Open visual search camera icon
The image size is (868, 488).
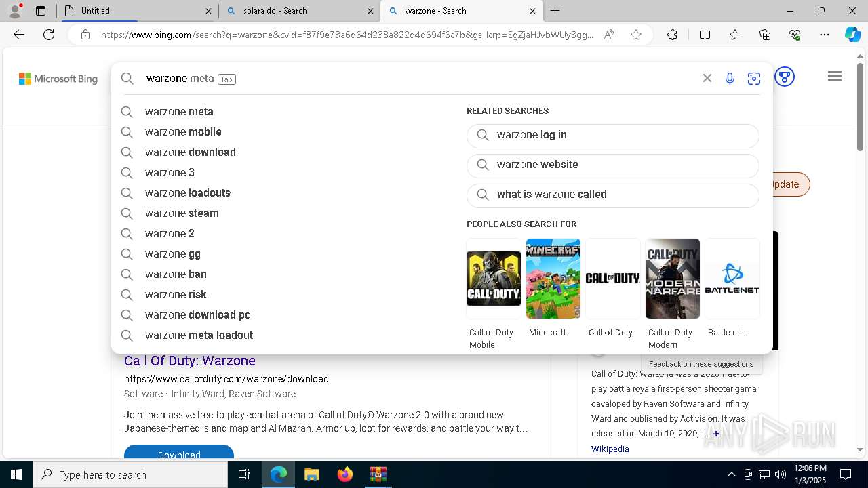click(754, 79)
